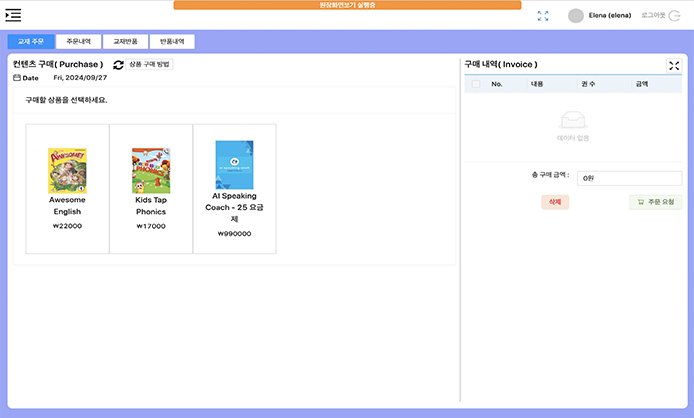Click the empty data inbox icon
The image size is (694, 418).
pos(573,122)
